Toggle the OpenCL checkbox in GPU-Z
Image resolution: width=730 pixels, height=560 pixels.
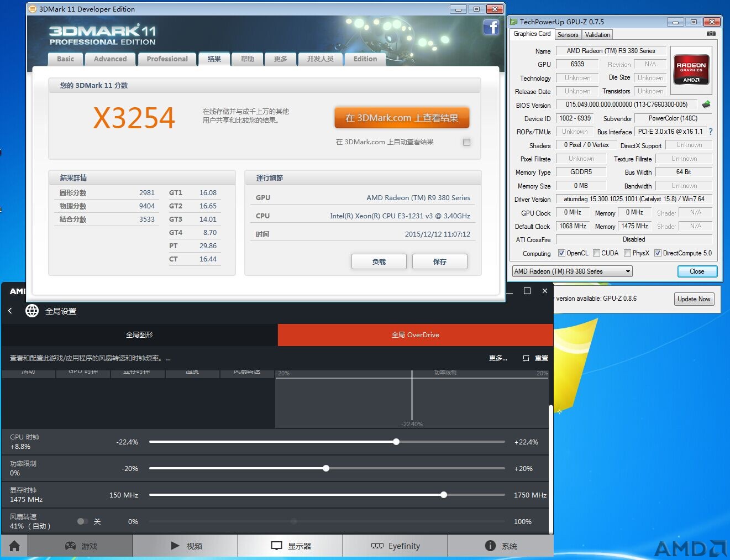point(561,253)
